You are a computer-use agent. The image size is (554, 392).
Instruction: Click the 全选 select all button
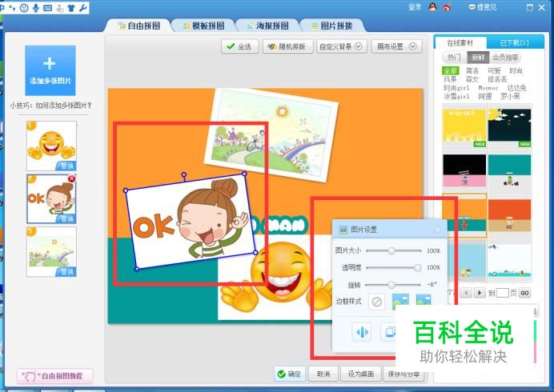tap(239, 46)
